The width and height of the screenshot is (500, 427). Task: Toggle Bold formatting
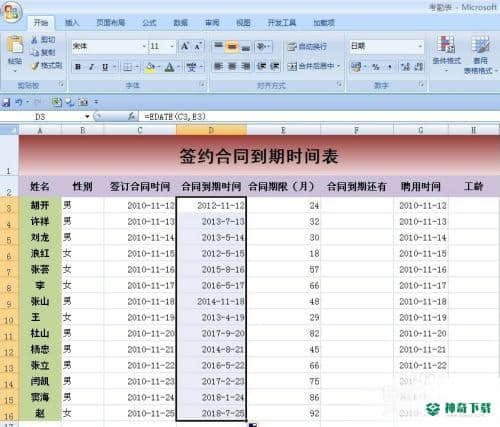pyautogui.click(x=78, y=67)
